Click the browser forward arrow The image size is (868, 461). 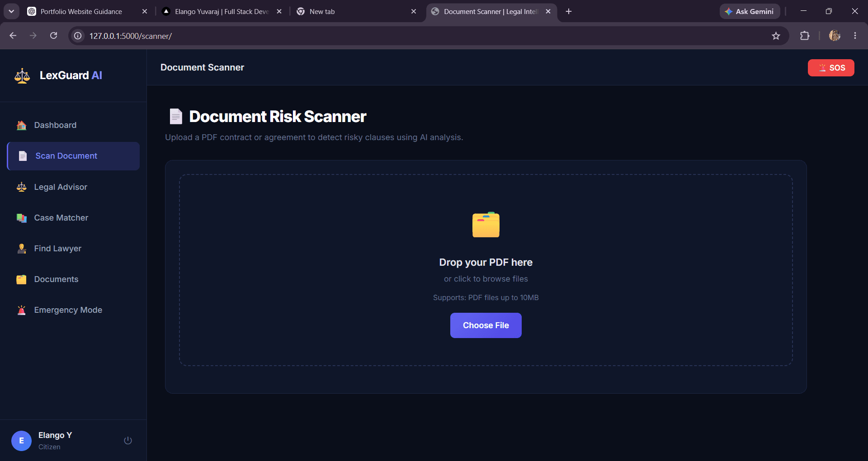(x=33, y=36)
